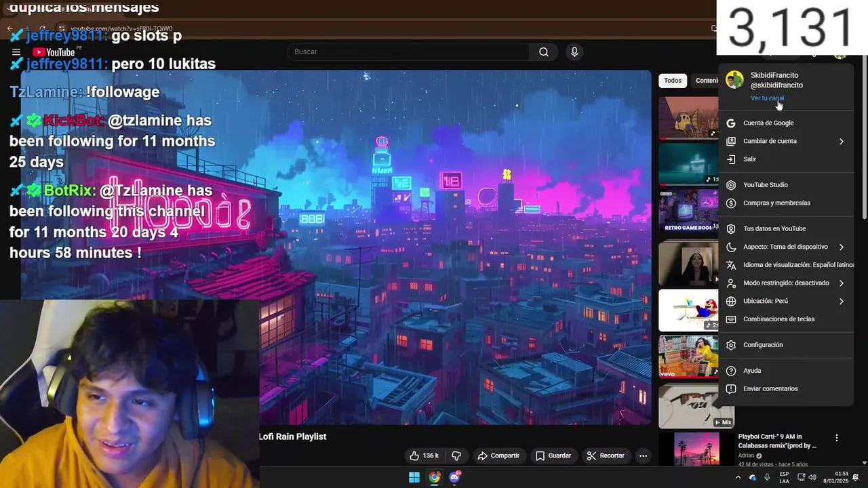Open options for Playboi Carti video
This screenshot has height=488, width=868.
836,438
